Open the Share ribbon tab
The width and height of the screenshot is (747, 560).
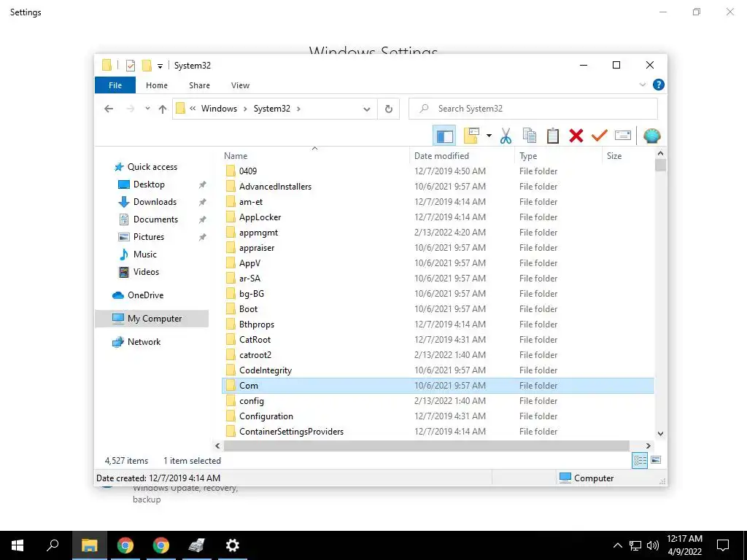[199, 85]
